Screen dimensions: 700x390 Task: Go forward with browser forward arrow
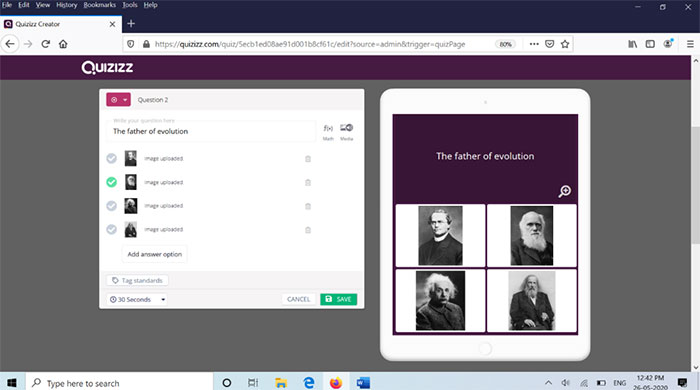click(28, 44)
